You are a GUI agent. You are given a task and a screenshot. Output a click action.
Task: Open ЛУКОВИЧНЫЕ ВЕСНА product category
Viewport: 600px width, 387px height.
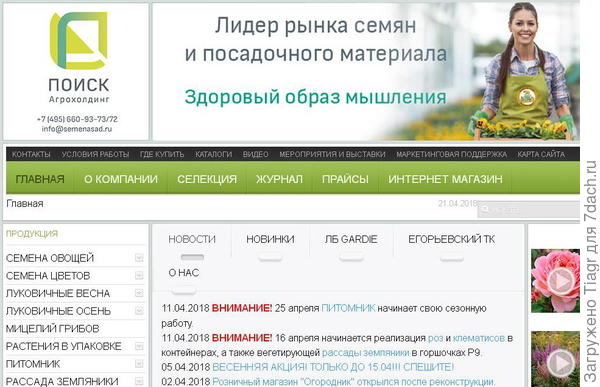point(58,293)
